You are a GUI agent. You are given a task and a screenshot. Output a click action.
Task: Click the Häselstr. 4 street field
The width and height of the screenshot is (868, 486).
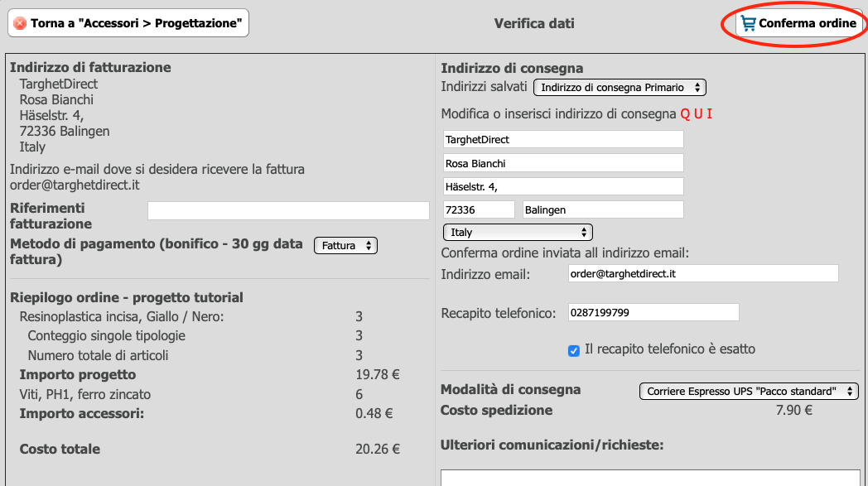coord(563,186)
